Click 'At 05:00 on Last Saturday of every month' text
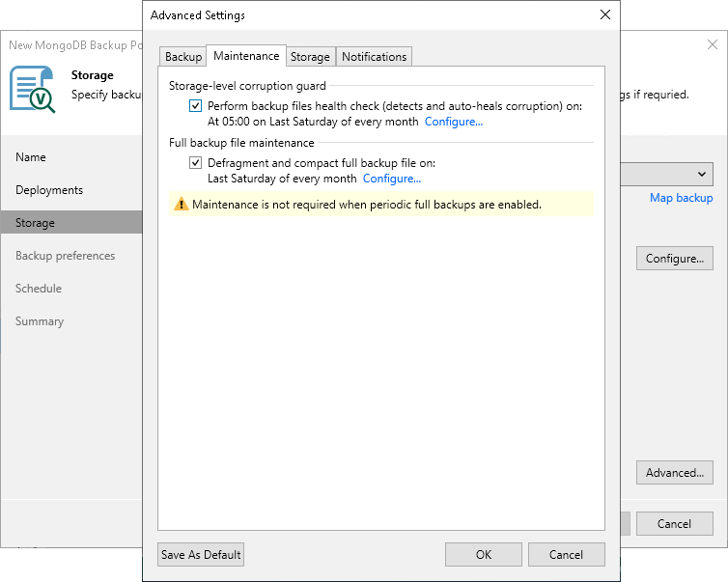This screenshot has width=728, height=582. pos(313,122)
